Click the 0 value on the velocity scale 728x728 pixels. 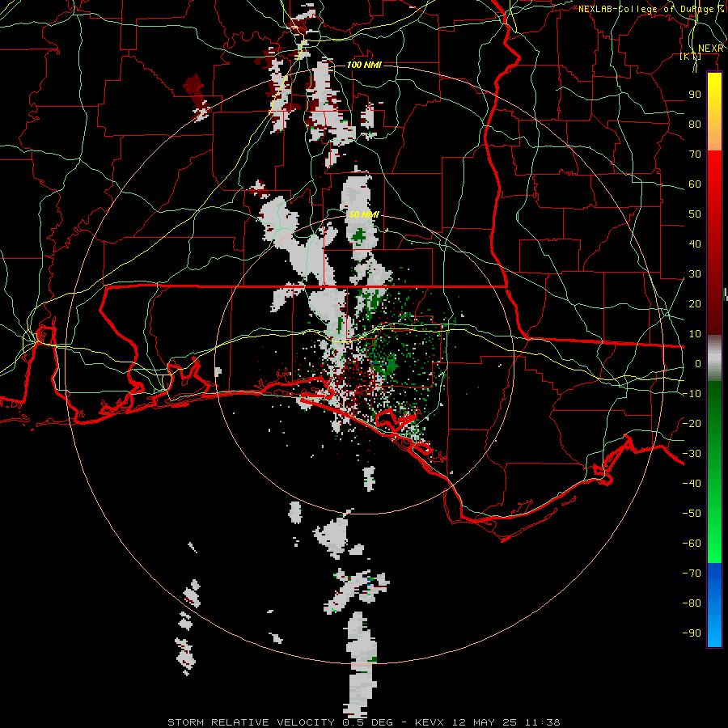pyautogui.click(x=698, y=364)
